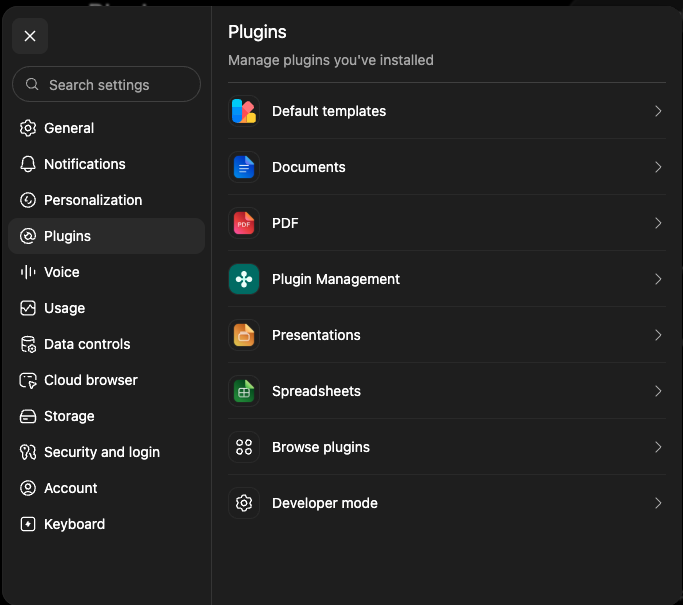Select the highlighted Plugins tab label
Image resolution: width=683 pixels, height=605 pixels.
[x=68, y=237]
